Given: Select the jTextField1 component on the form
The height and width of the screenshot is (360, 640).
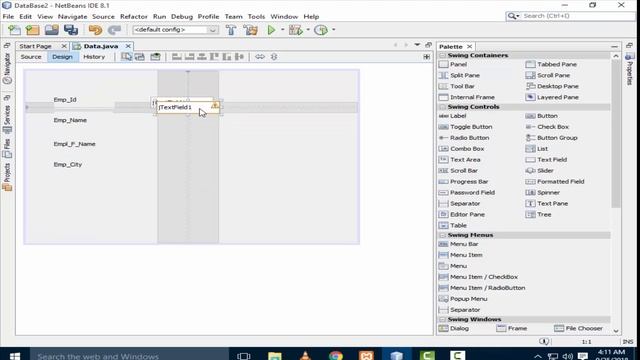Looking at the screenshot, I should coord(188,107).
